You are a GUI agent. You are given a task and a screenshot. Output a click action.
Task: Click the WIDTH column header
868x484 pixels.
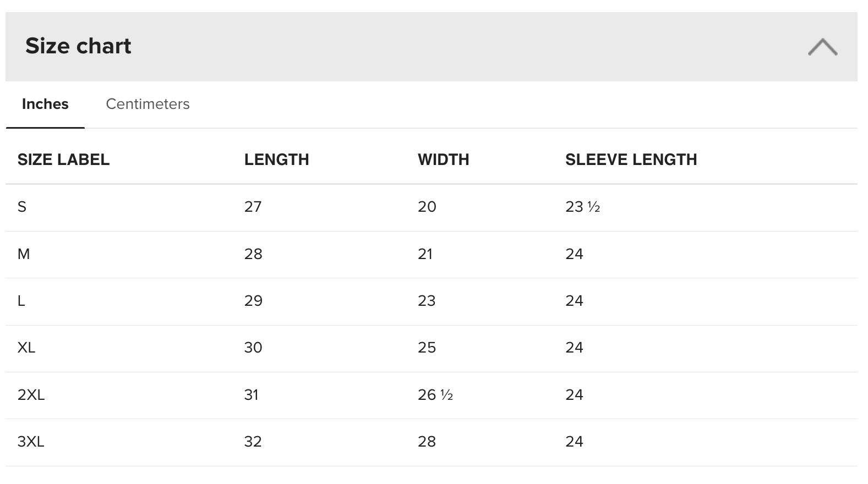point(443,159)
